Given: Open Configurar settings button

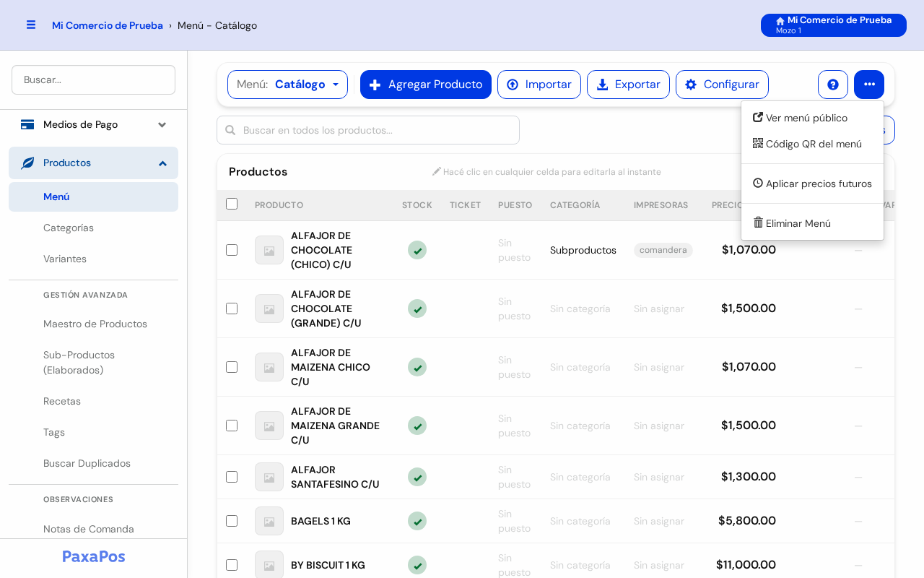Looking at the screenshot, I should pyautogui.click(x=722, y=85).
